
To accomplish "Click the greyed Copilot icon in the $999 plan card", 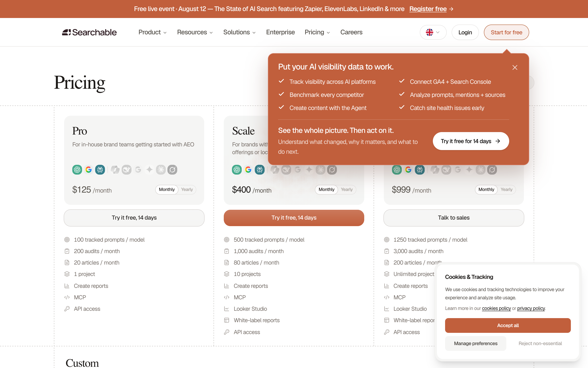I will coord(435,170).
